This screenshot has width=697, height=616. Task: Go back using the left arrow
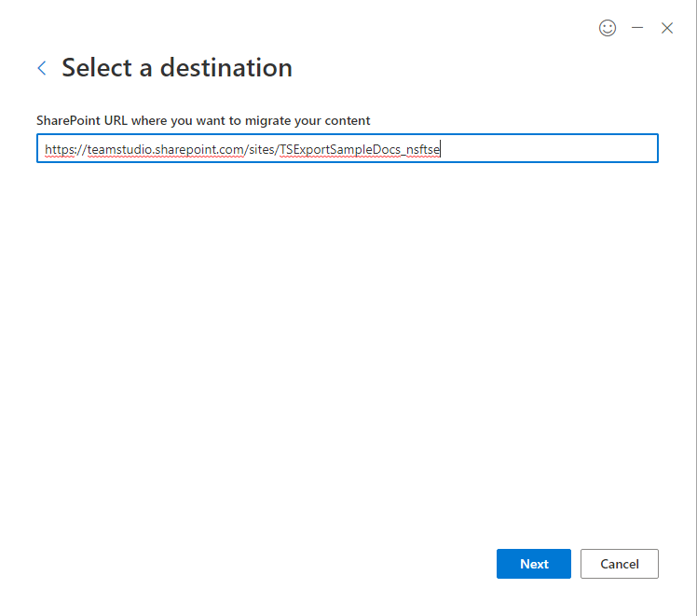42,68
